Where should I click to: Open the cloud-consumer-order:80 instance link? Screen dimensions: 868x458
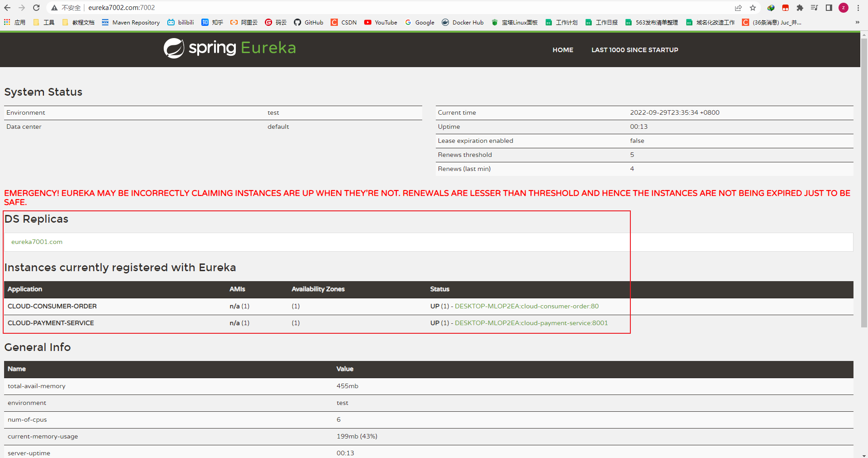tap(527, 306)
